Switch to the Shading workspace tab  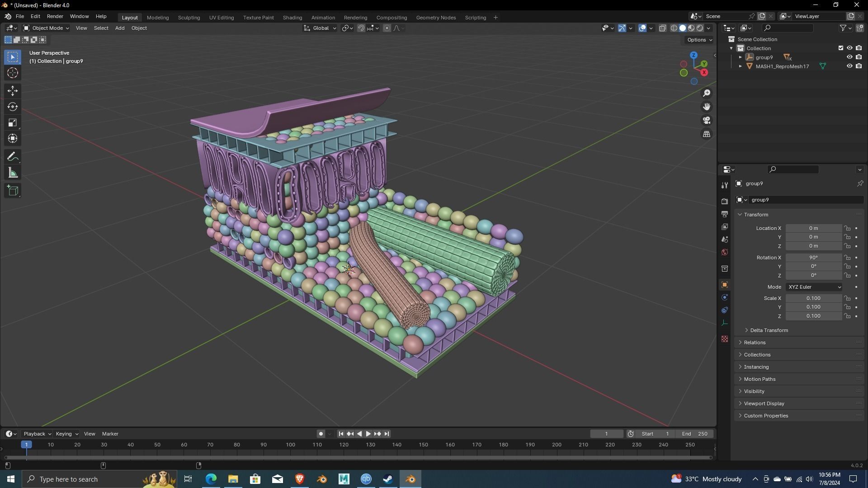[x=292, y=18]
